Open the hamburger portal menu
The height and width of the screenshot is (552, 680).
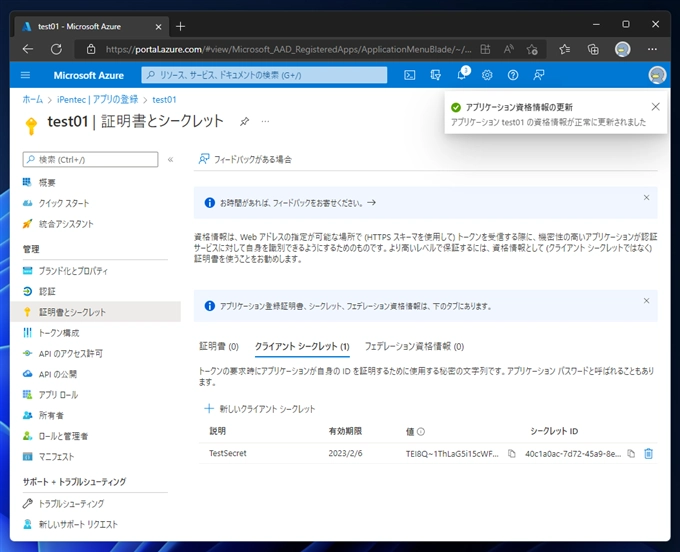point(25,75)
